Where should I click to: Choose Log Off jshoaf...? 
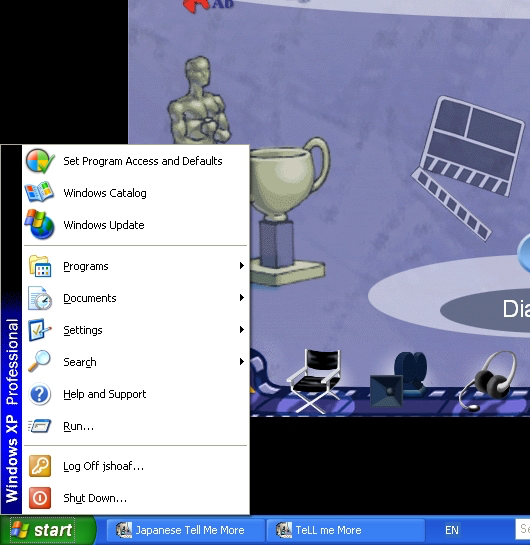tap(136, 466)
